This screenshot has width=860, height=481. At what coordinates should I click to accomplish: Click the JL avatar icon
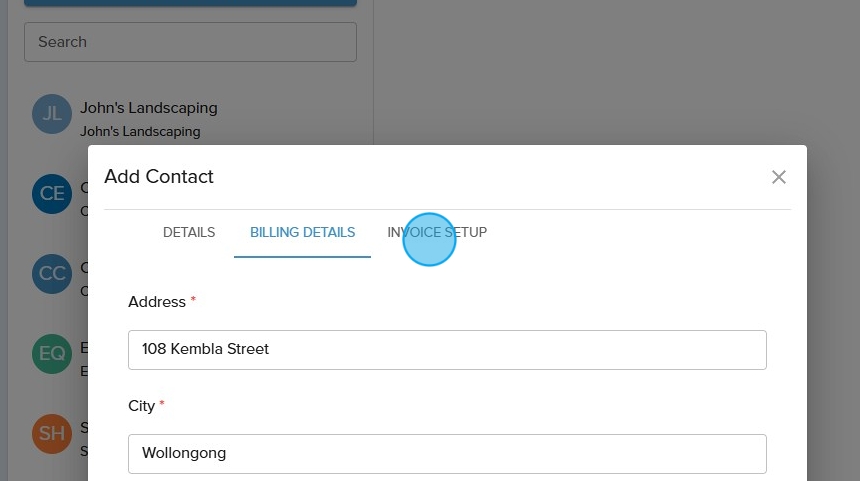(x=52, y=115)
